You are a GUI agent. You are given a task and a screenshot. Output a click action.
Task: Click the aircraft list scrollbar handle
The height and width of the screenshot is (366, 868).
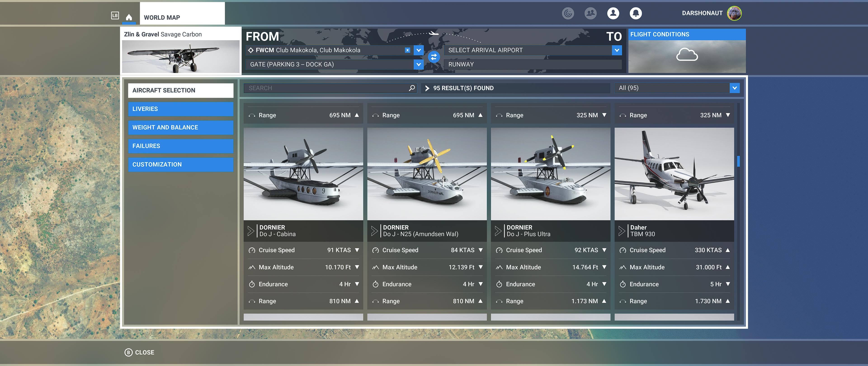click(738, 161)
